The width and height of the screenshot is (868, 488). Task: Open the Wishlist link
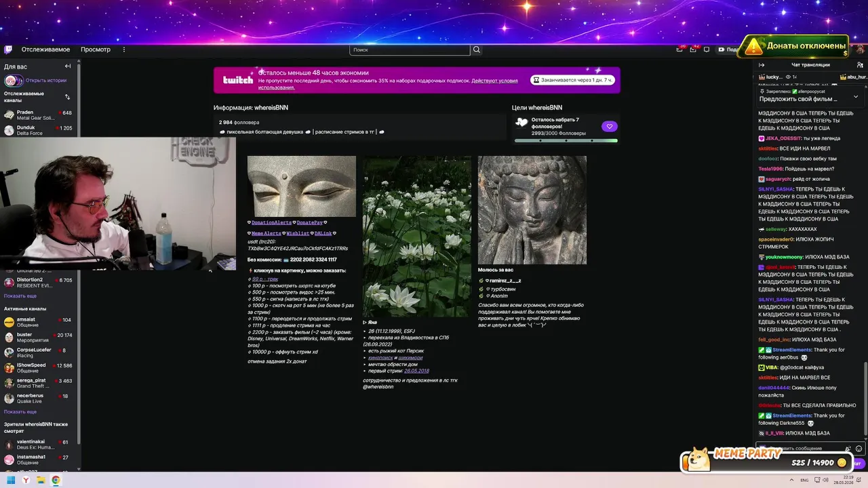tap(297, 233)
